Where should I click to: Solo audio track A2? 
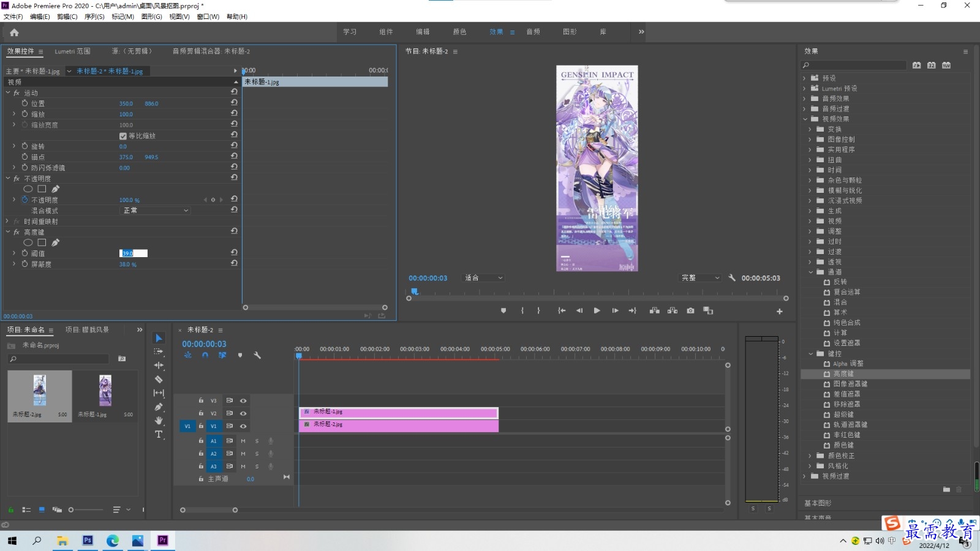257,454
